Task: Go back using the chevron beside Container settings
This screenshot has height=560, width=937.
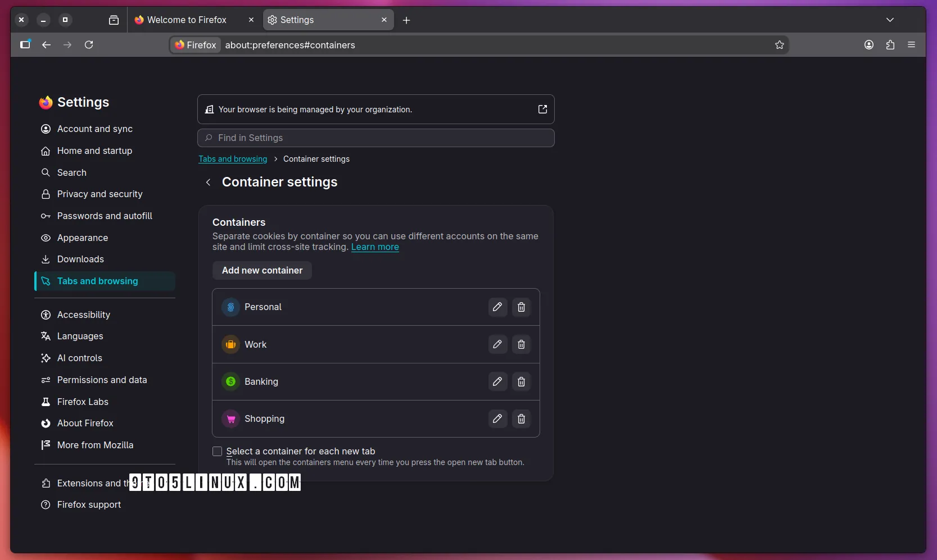Action: (x=208, y=182)
